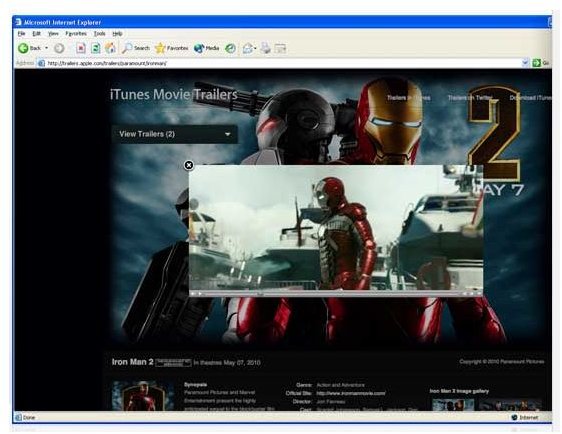
Task: Click the Stop loading icon
Action: tap(81, 48)
